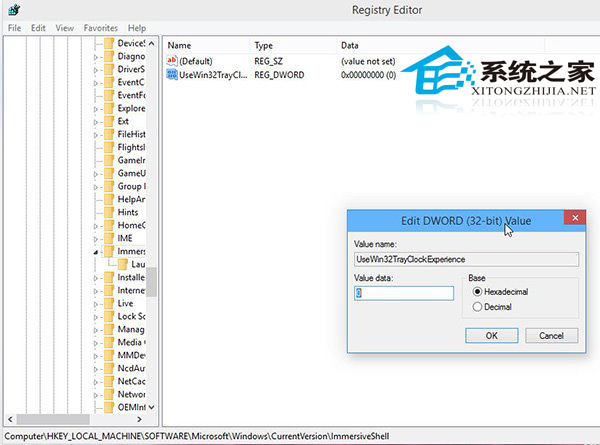Expand the Interne tree node
The width and height of the screenshot is (600, 445).
(96, 292)
